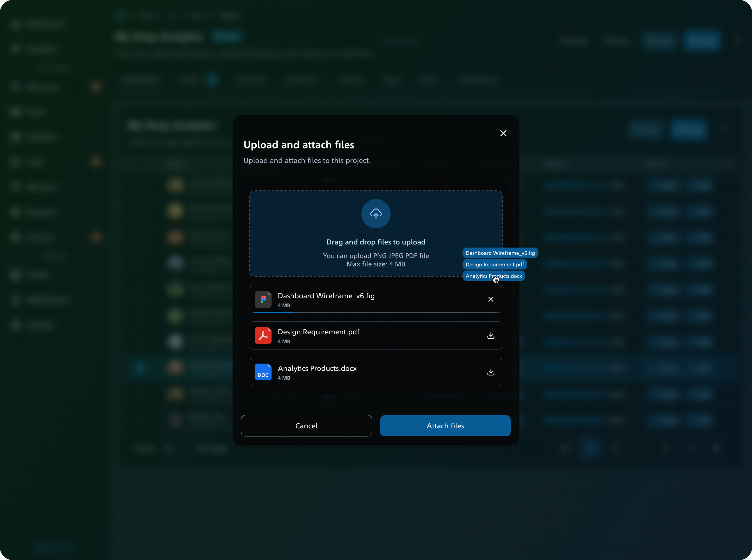Click the Upload and attach files title text
Viewport: 752px width, 560px height.
[299, 145]
